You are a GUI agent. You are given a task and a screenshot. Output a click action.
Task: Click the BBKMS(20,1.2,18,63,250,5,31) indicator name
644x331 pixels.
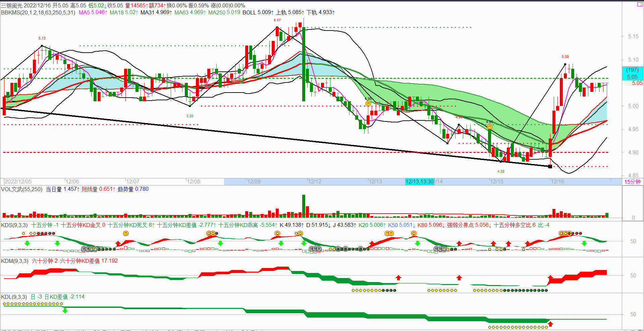[x=38, y=12]
